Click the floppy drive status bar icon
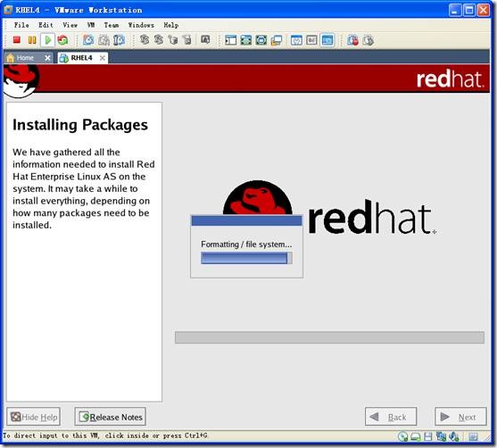The height and width of the screenshot is (448, 497). tap(428, 436)
